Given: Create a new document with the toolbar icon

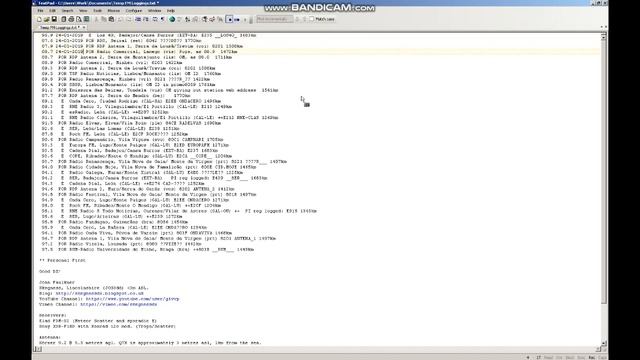Looking at the screenshot, I should pos(39,19).
